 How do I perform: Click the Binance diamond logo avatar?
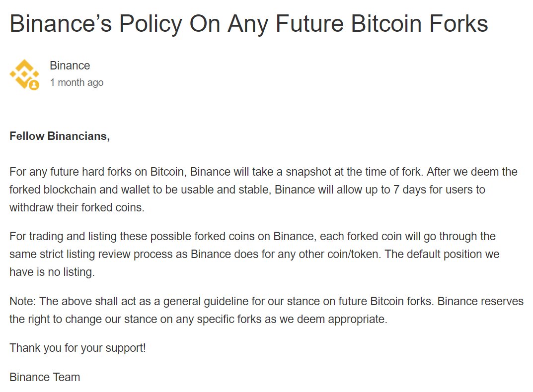click(x=24, y=74)
